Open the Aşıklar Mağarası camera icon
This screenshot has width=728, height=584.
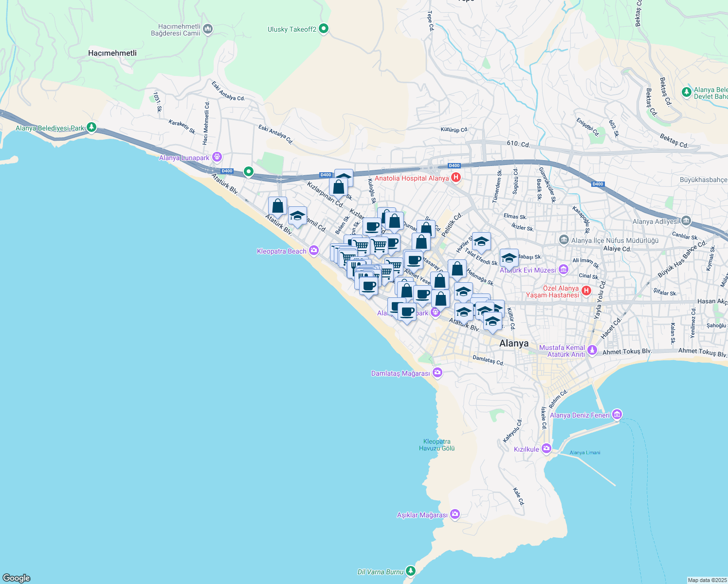coord(455,514)
